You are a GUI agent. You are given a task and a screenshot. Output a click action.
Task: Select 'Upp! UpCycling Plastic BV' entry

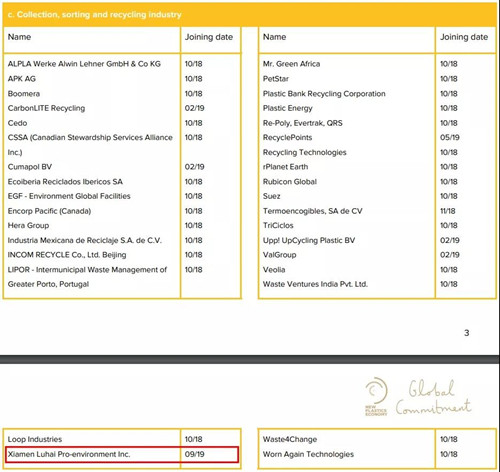point(309,240)
